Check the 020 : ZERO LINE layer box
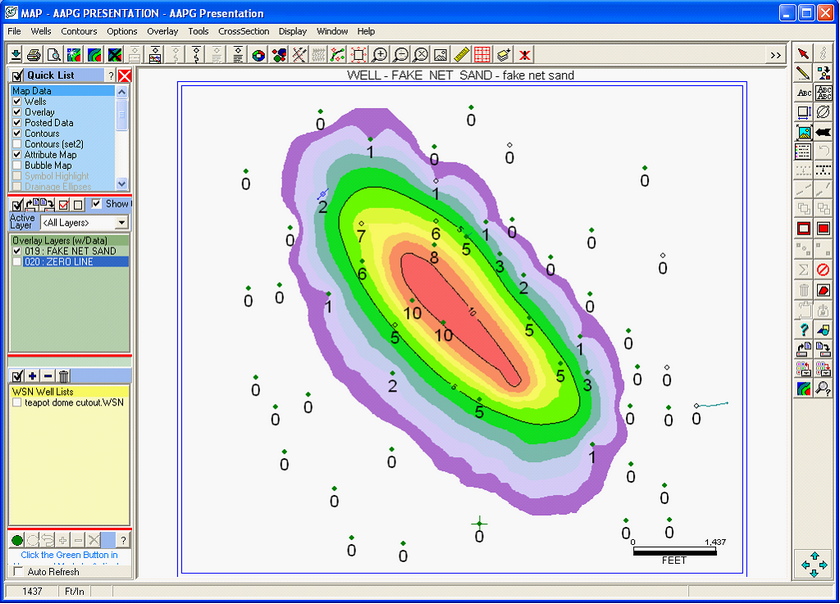This screenshot has height=604, width=840. tap(17, 262)
